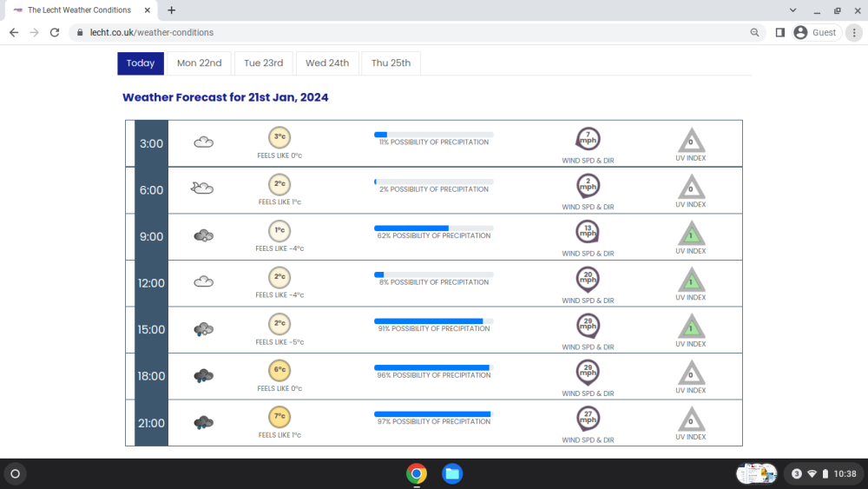Click the 2°c temperature badge at 12:00
The height and width of the screenshot is (489, 868).
[x=279, y=277]
